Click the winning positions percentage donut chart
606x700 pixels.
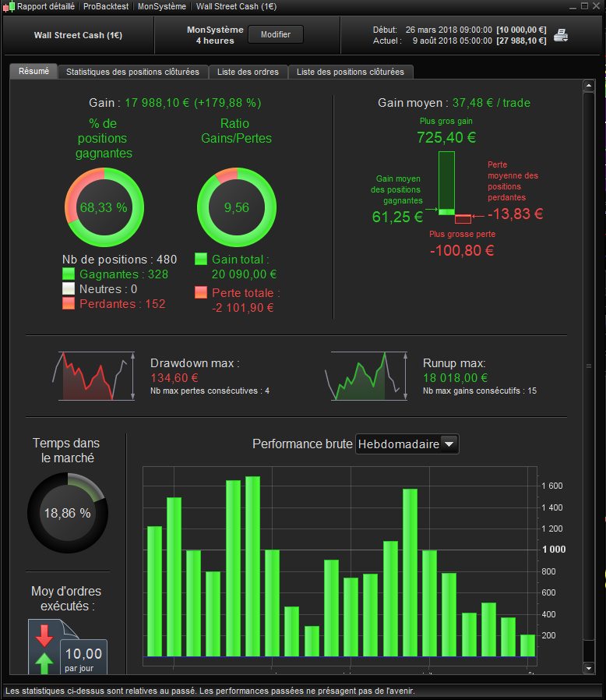click(x=104, y=207)
